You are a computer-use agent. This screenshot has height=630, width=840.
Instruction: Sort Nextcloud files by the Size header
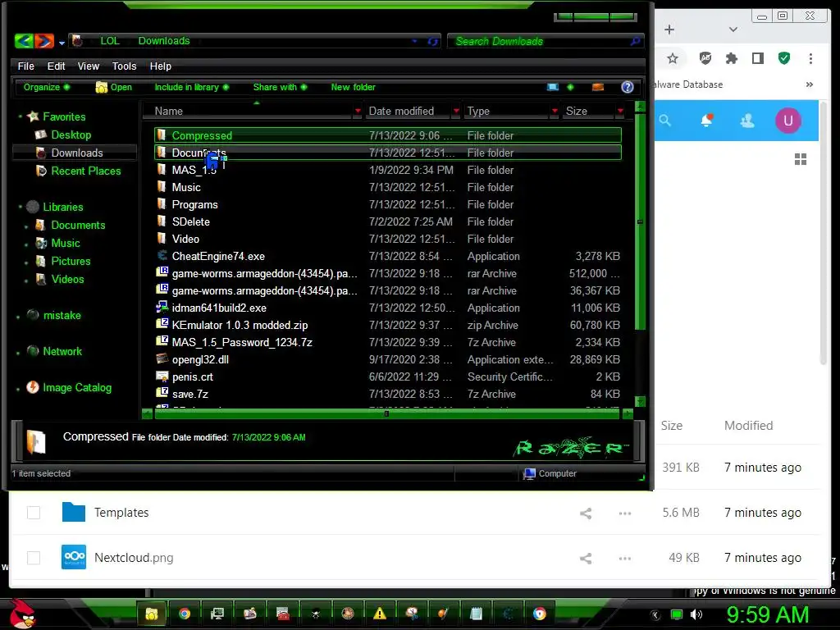point(671,426)
